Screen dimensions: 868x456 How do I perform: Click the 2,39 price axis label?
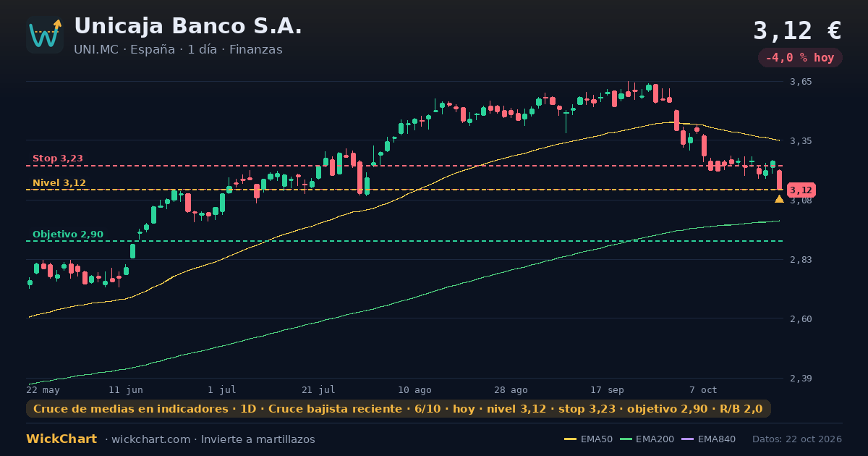tap(801, 379)
